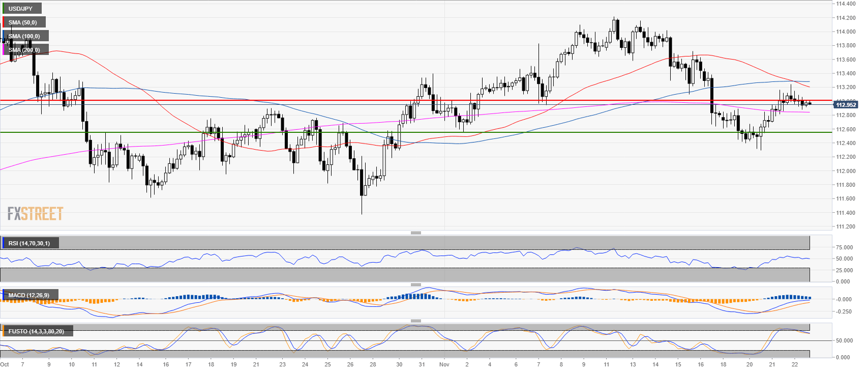Click the Nov label on the date axis

[444, 364]
